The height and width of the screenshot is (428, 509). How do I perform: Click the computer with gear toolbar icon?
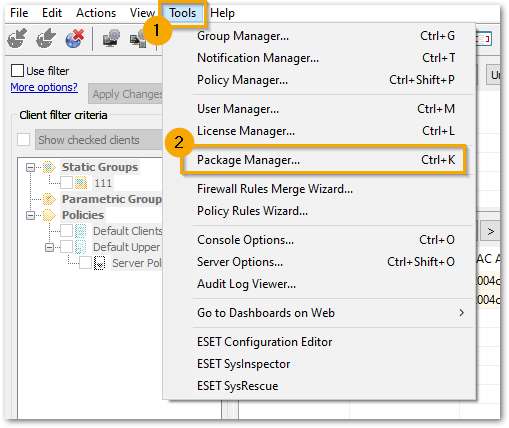click(111, 38)
